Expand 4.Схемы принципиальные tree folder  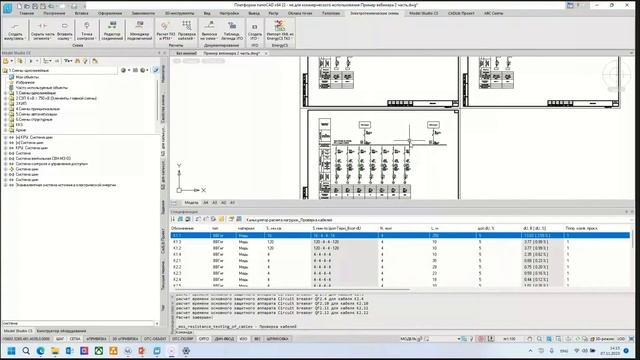tap(5, 109)
